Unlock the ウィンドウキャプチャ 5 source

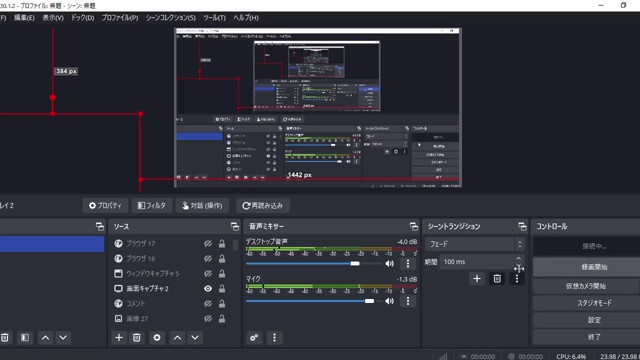click(x=222, y=273)
